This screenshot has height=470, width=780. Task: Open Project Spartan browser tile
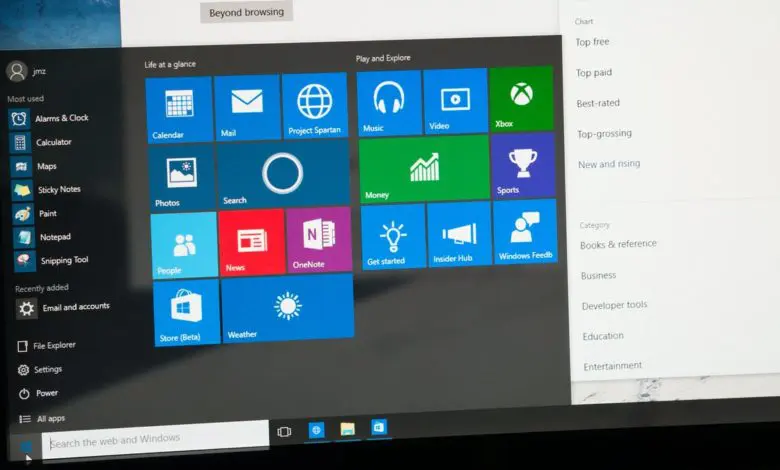314,105
